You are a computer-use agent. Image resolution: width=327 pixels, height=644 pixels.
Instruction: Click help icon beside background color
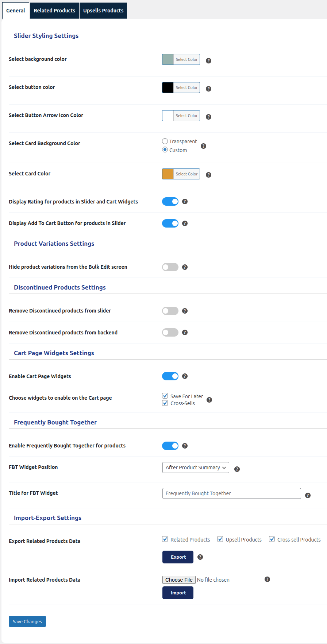tap(208, 61)
